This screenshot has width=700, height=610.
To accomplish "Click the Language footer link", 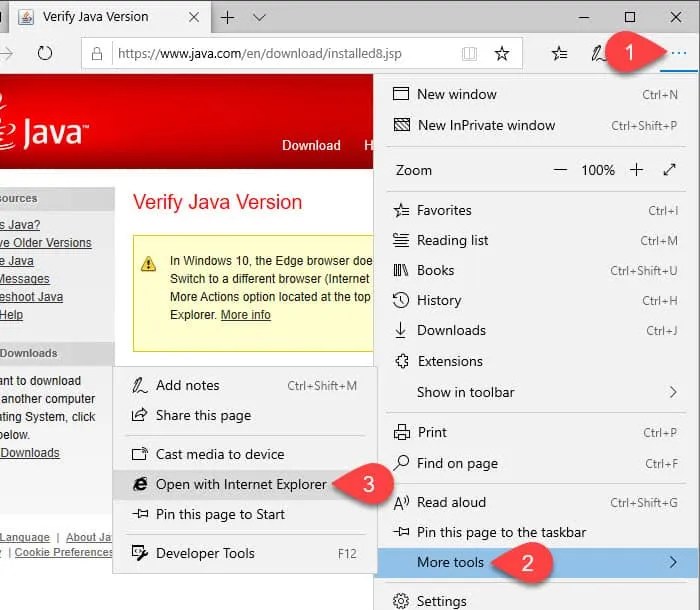I will (25, 537).
